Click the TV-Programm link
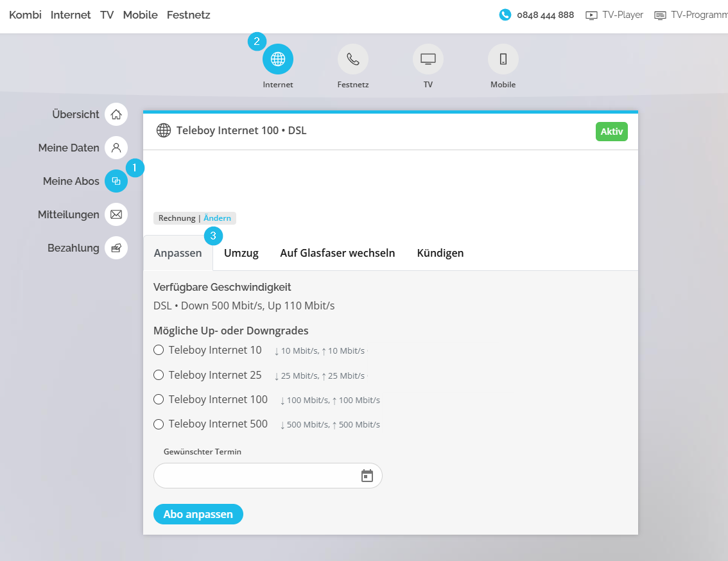Viewport: 728px width, 561px height. (699, 15)
